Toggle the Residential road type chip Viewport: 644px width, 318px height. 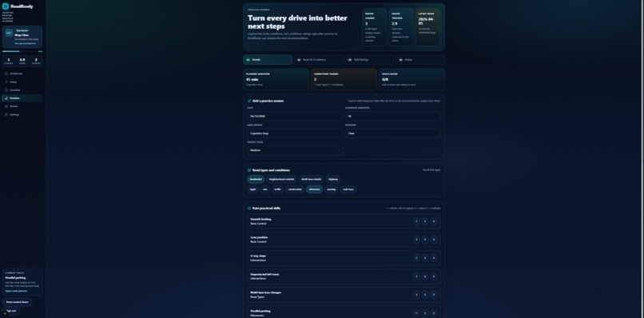pyautogui.click(x=256, y=179)
